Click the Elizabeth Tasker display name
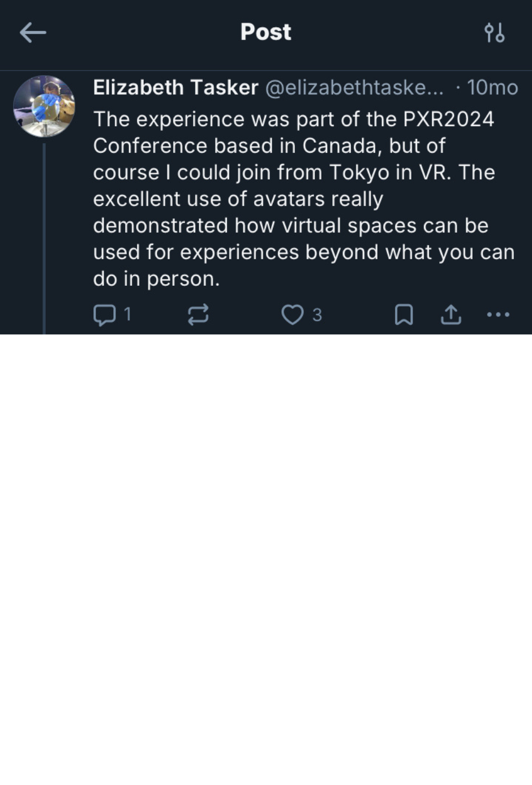This screenshot has width=532, height=785. pyautogui.click(x=175, y=88)
